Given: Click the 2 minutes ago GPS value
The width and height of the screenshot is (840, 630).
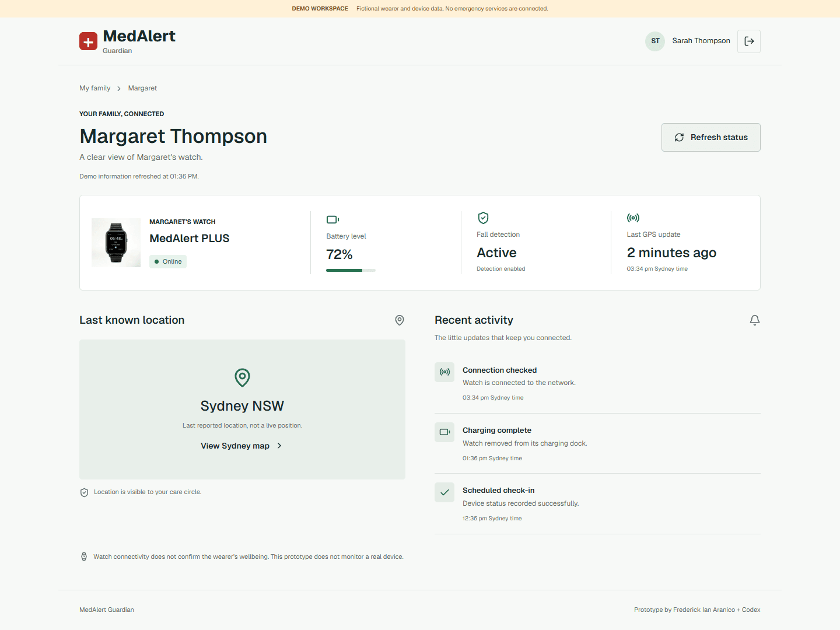Looking at the screenshot, I should [x=671, y=253].
